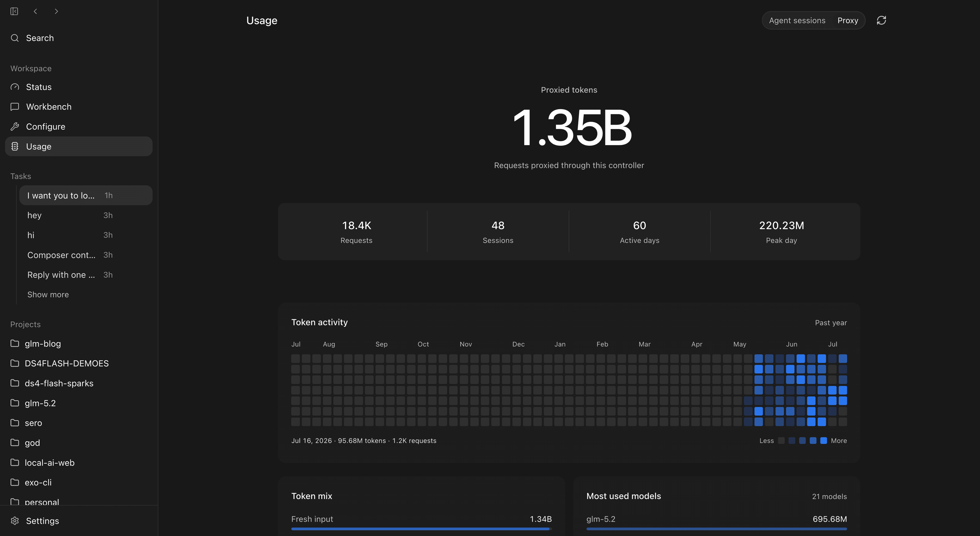980x536 pixels.
Task: Click the local-ai-web folder icon
Action: 15,463
